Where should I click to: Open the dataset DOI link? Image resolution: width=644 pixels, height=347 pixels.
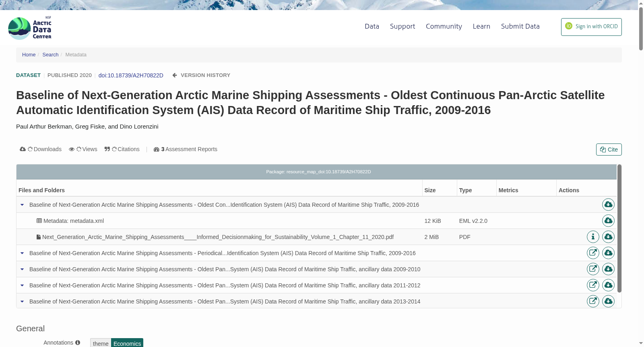click(x=131, y=75)
